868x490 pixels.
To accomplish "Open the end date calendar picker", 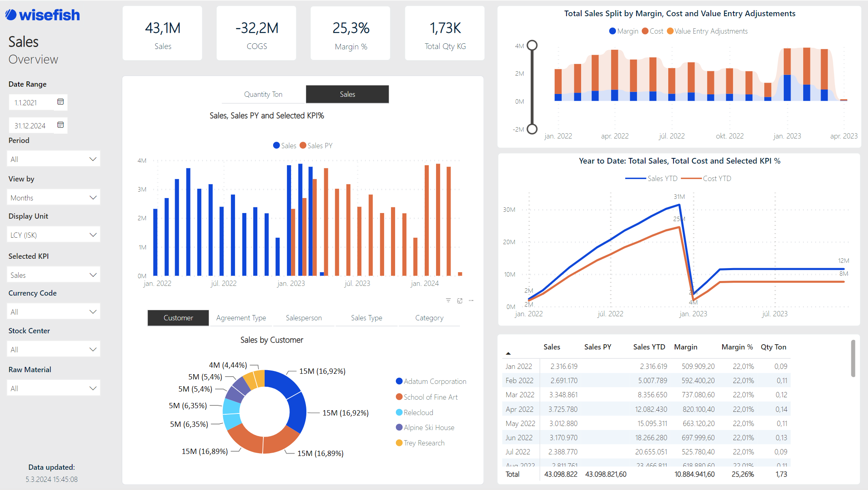I will (x=60, y=125).
